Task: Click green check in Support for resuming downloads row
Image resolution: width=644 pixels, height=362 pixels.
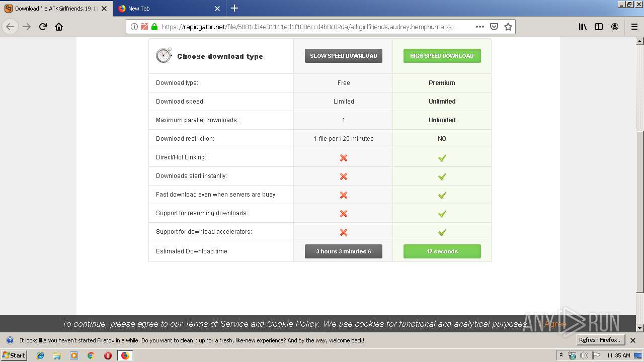Action: click(x=442, y=214)
